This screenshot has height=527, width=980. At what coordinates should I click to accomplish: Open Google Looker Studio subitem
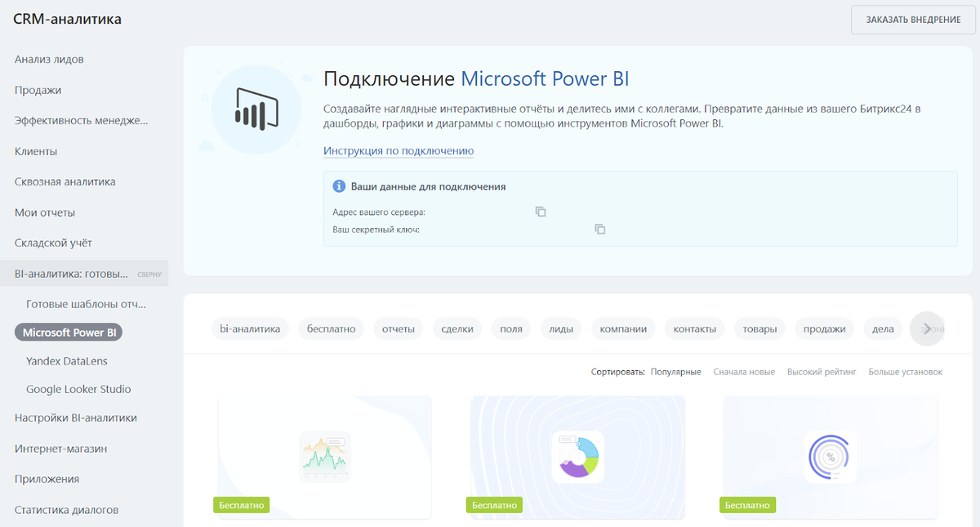(x=78, y=389)
